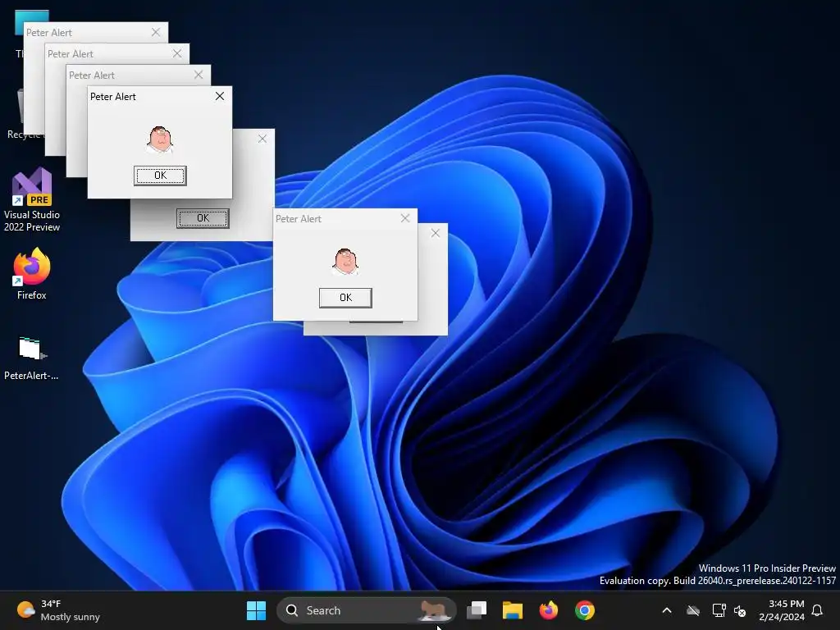Screen dimensions: 840x630
Task: Open the weather widget showing 34°F
Action: coord(58,610)
